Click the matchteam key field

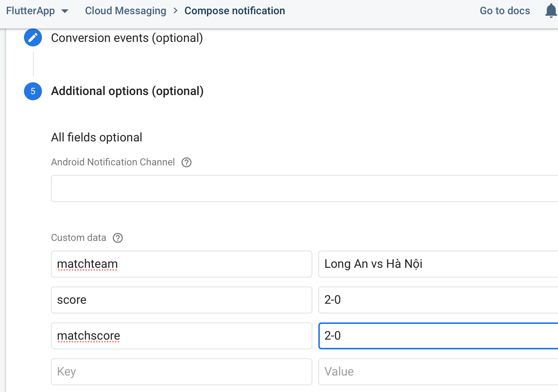[x=181, y=264]
